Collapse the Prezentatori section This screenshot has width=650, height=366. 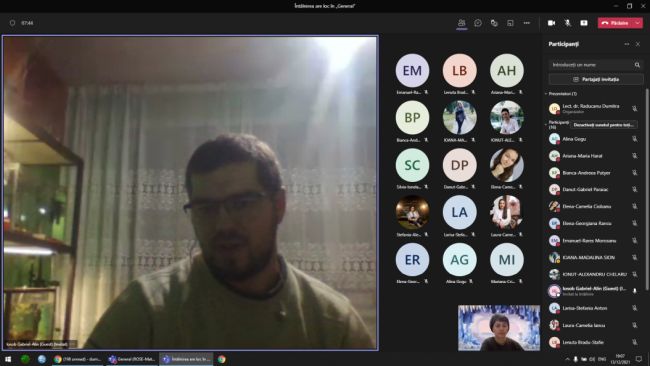coord(546,94)
